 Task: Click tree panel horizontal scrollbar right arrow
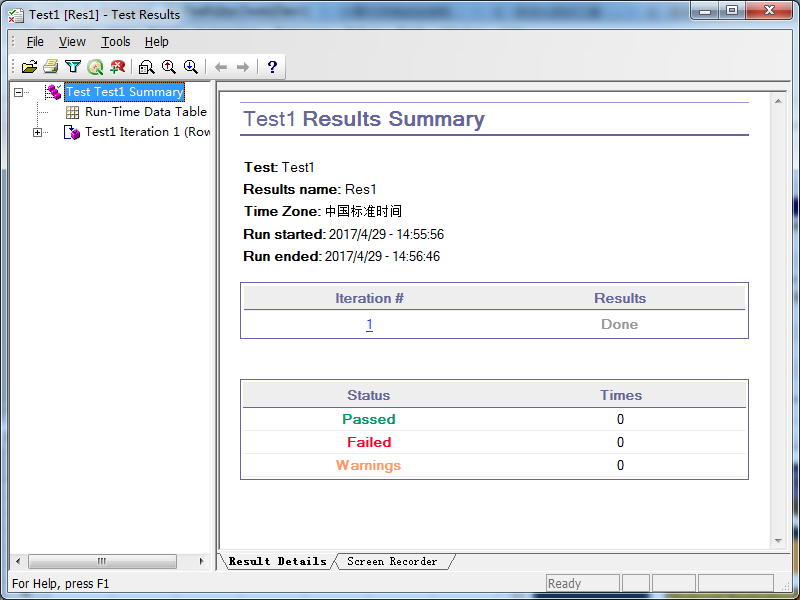click(202, 562)
